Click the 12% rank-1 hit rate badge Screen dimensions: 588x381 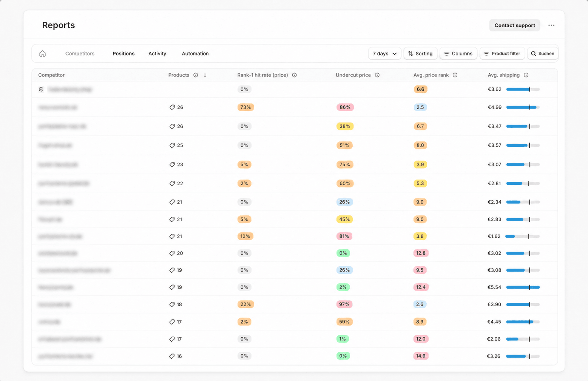(245, 237)
